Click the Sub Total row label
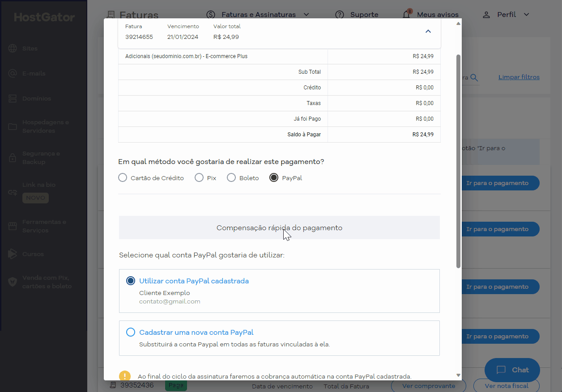The width and height of the screenshot is (562, 392). [x=310, y=72]
